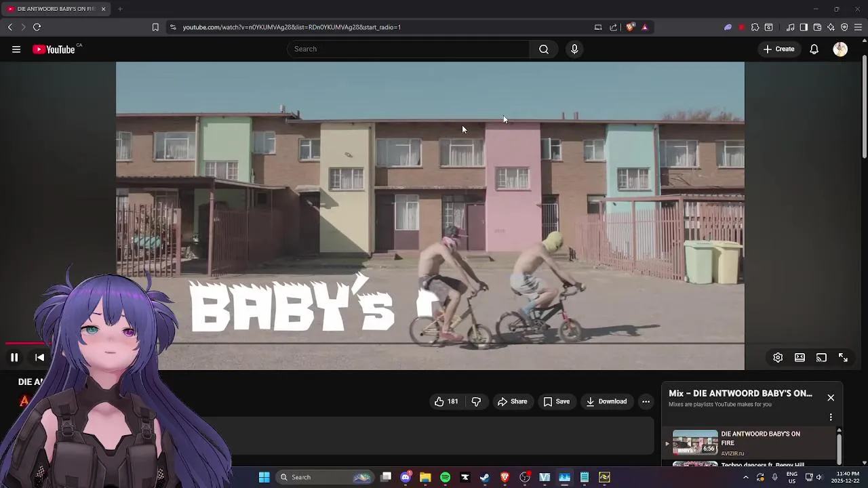Screen dimensions: 868x488
Task: Close the Mix playlist panel
Action: 831,398
